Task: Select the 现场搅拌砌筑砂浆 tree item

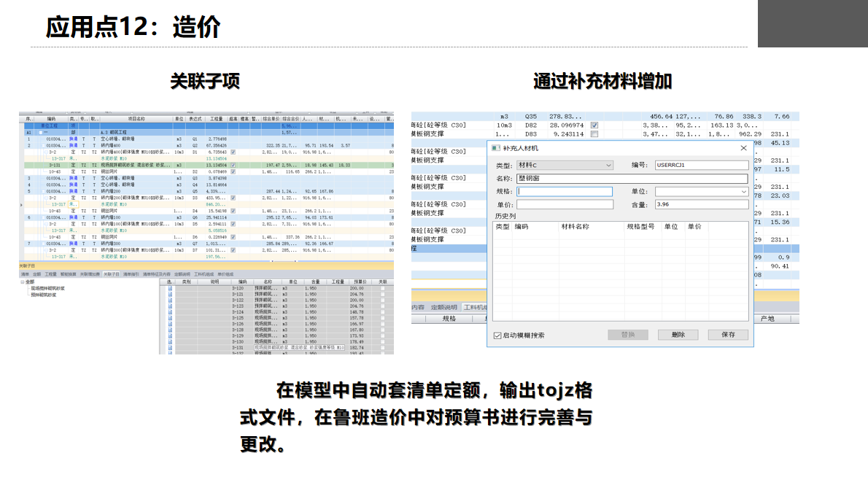Action: click(x=48, y=288)
